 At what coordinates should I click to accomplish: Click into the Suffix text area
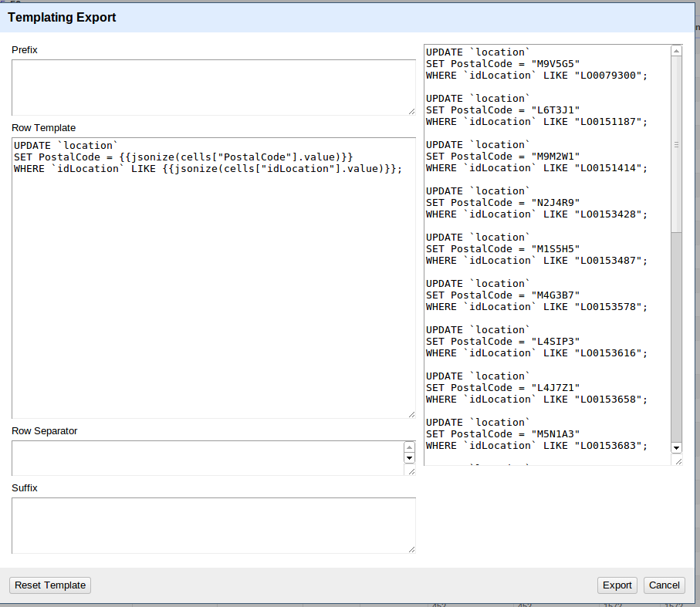212,525
